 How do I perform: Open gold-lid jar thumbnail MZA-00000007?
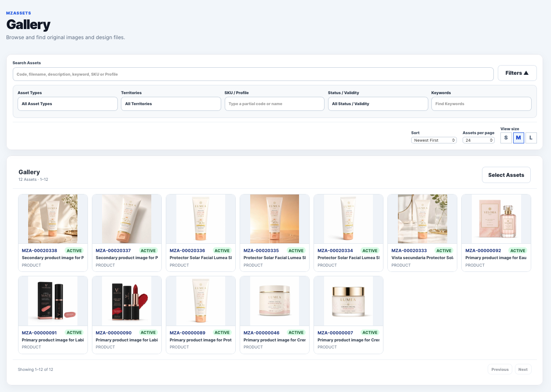tap(348, 301)
